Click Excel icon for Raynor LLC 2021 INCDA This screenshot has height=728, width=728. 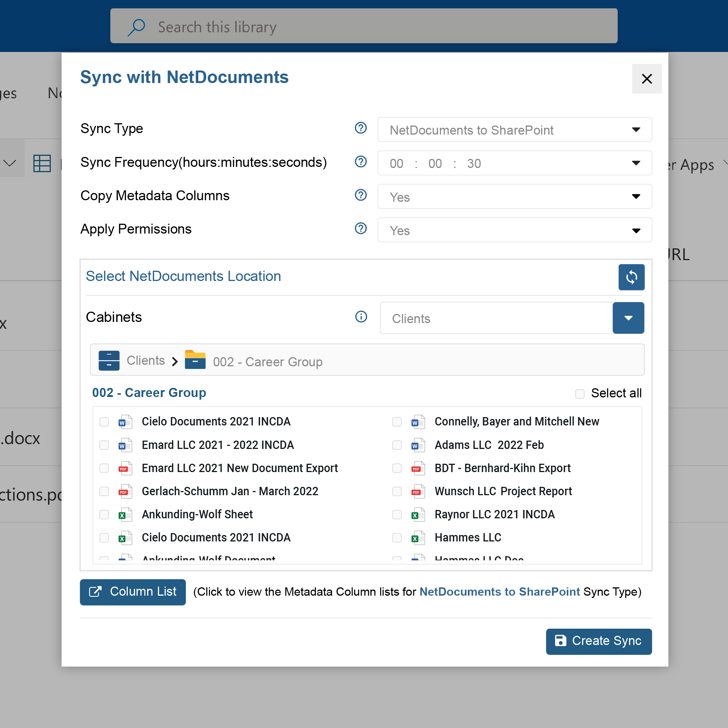418,515
